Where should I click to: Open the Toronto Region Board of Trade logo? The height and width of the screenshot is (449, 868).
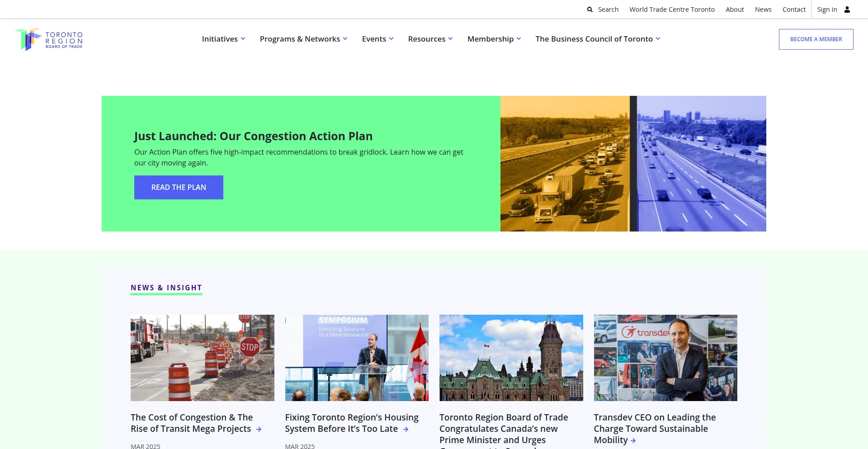[x=49, y=39]
